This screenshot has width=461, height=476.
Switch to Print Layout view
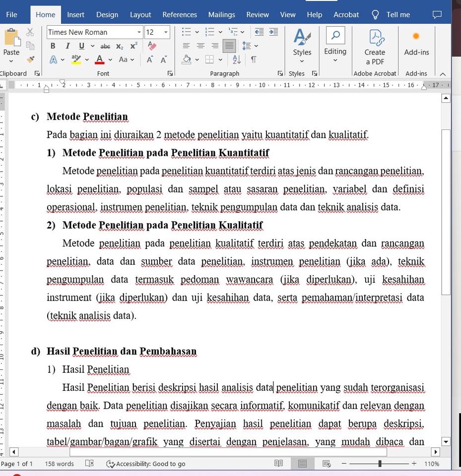[302, 463]
